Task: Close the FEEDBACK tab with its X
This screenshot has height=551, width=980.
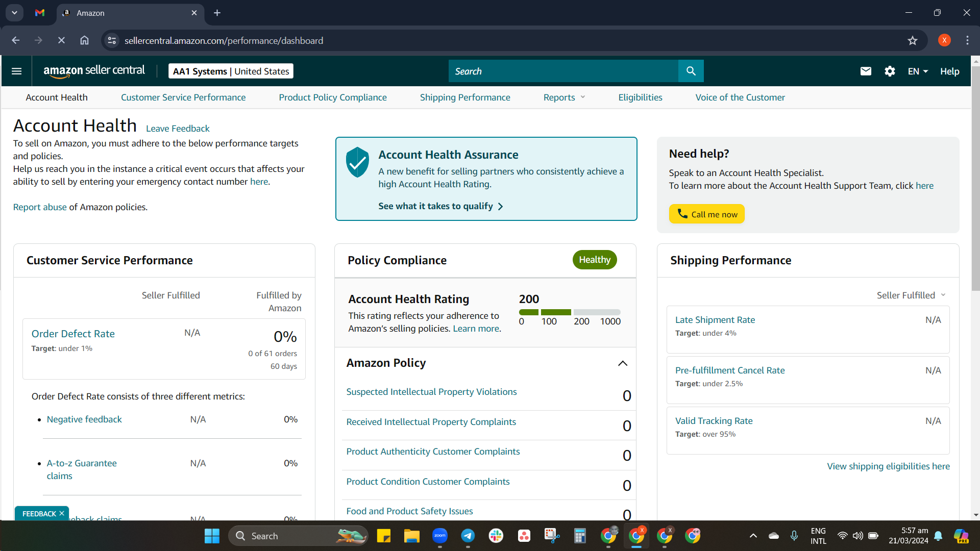Action: pos(62,513)
